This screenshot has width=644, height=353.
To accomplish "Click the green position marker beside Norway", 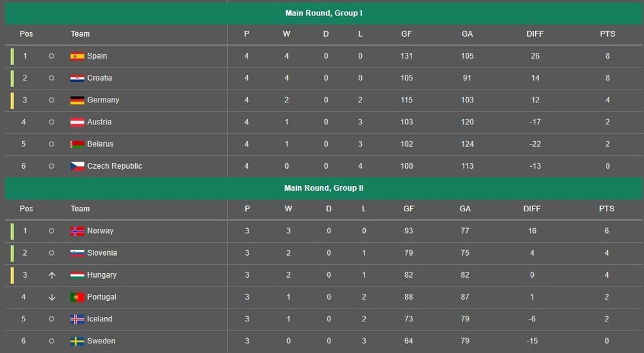I will pos(12,231).
